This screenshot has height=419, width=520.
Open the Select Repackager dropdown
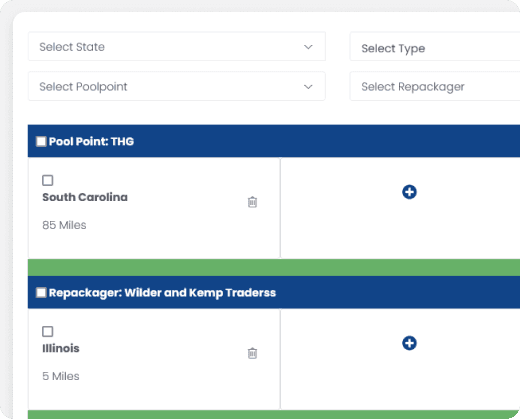[435, 86]
